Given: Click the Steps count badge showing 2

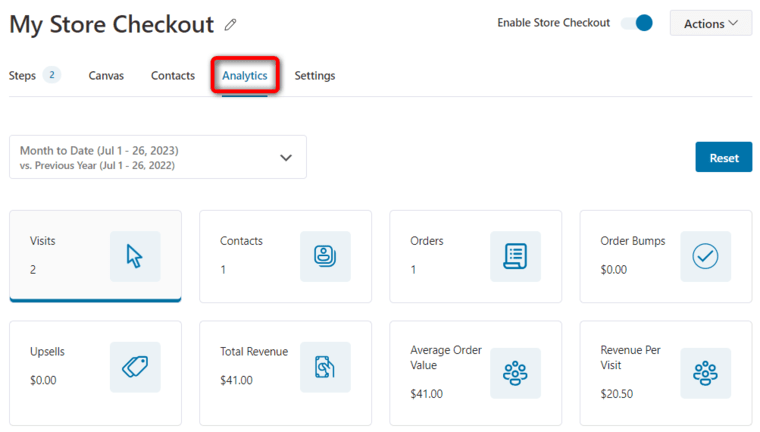Looking at the screenshot, I should pyautogui.click(x=52, y=75).
